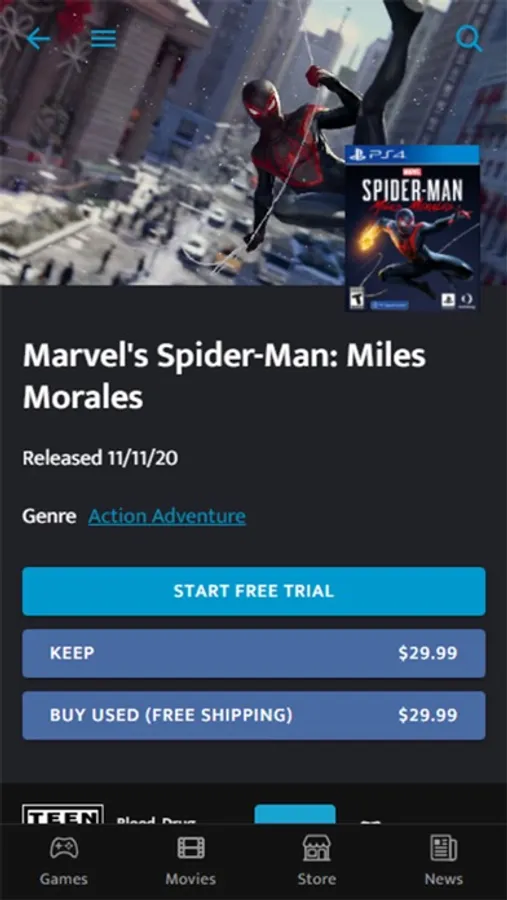
Task: Click the Released 11/11/20 text
Action: 100,458
